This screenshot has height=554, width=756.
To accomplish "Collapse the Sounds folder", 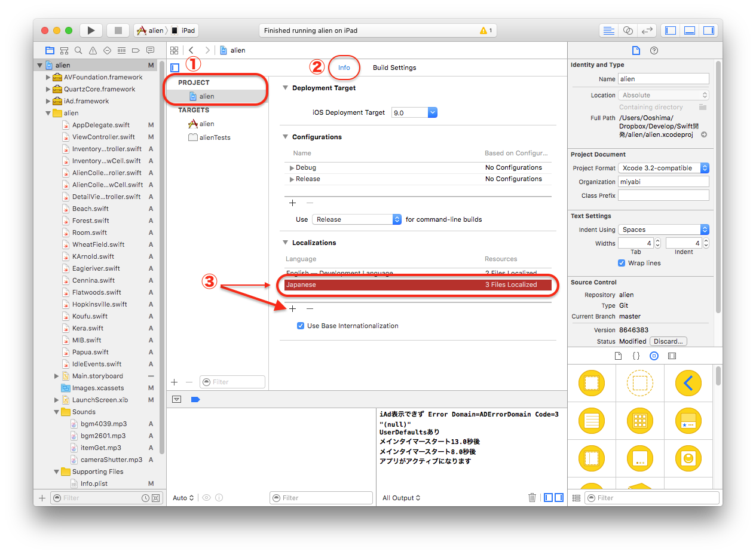I will coord(57,412).
